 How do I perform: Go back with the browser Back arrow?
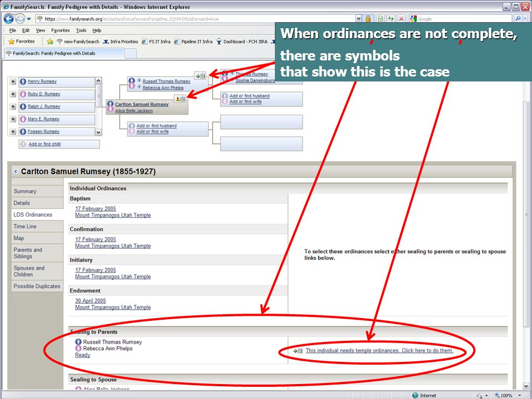point(8,19)
